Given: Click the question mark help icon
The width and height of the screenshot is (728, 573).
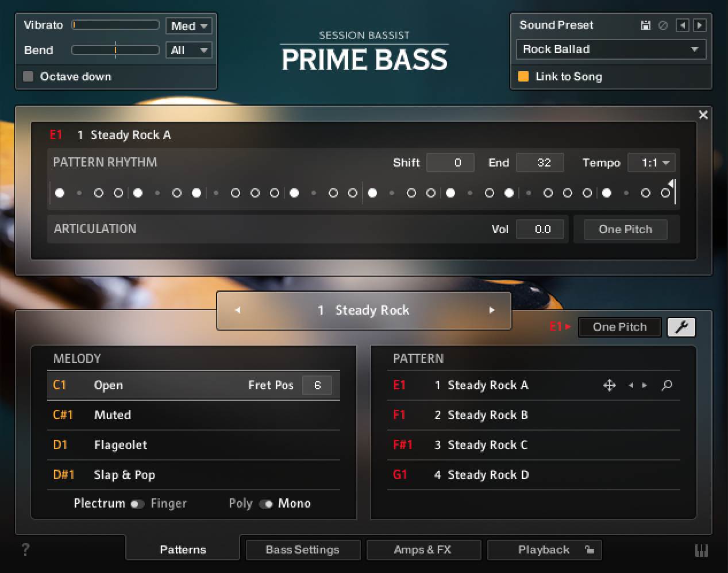Looking at the screenshot, I should coord(24,549).
